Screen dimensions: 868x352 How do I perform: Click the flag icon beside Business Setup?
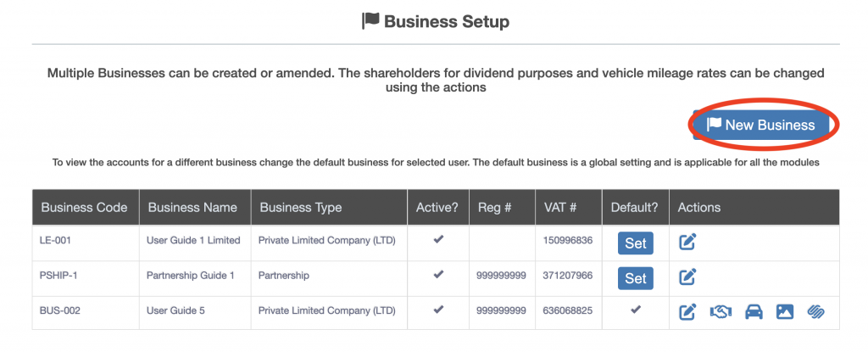point(370,20)
